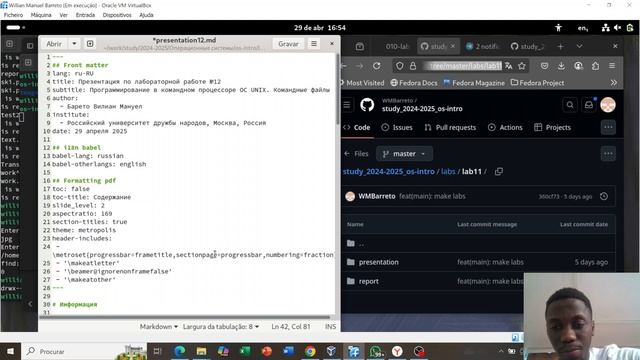640x360 pixels.
Task: Open Firefox View icon
Action: point(360,47)
